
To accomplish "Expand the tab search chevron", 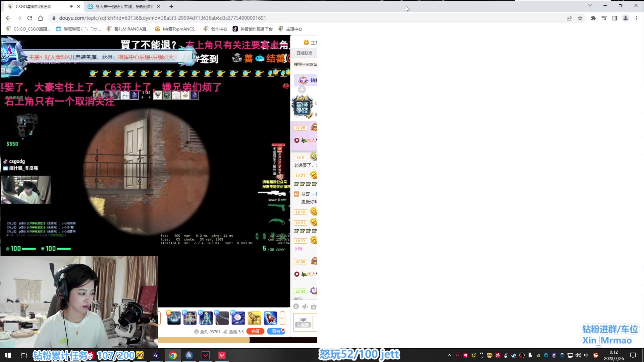I will point(590,5).
